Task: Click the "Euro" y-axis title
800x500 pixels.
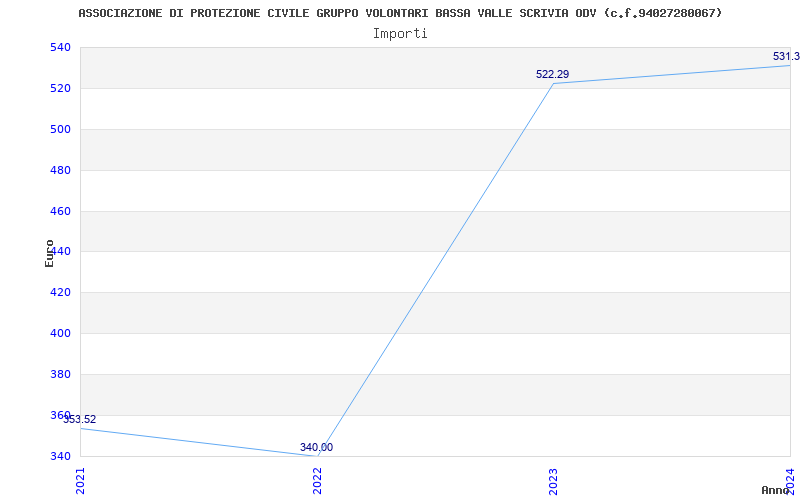Action: coord(49,253)
